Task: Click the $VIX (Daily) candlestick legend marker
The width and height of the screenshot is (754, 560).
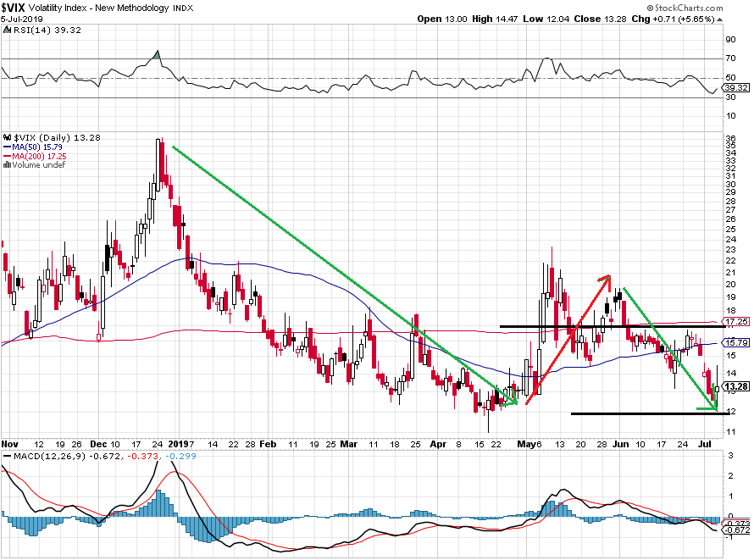Action: 7,136
